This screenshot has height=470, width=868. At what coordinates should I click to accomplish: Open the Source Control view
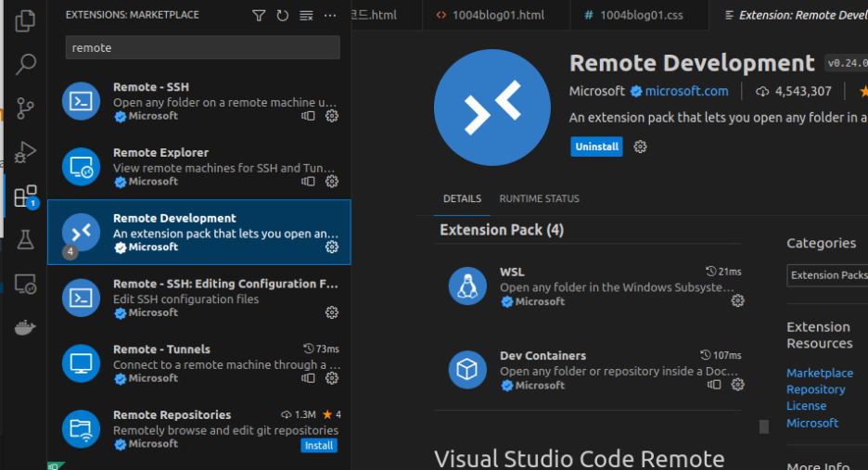(25, 108)
